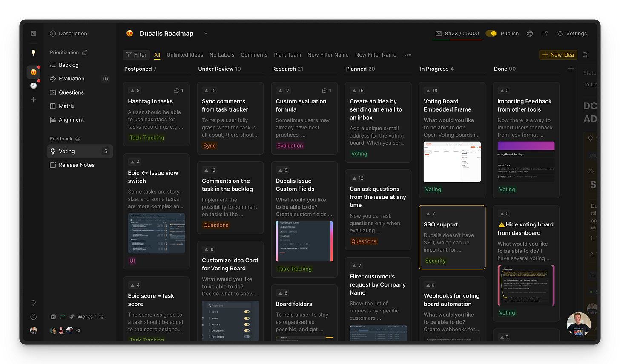Click the Postponed column header
The height and width of the screenshot is (364, 620).
pos(140,69)
